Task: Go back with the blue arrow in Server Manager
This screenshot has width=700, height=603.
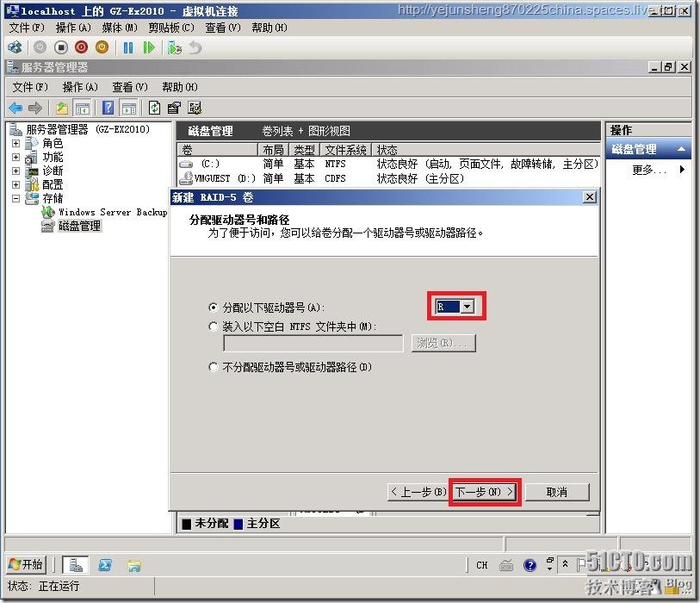Action: tap(15, 108)
